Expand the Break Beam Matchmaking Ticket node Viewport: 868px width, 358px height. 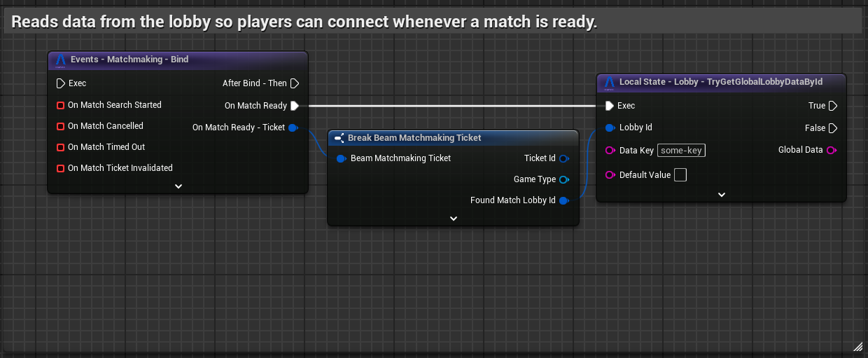pos(453,219)
